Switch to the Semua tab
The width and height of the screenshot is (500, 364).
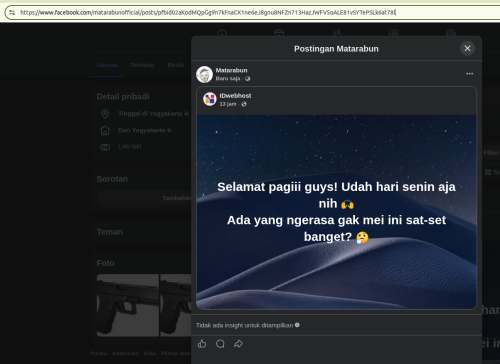pyautogui.click(x=107, y=65)
